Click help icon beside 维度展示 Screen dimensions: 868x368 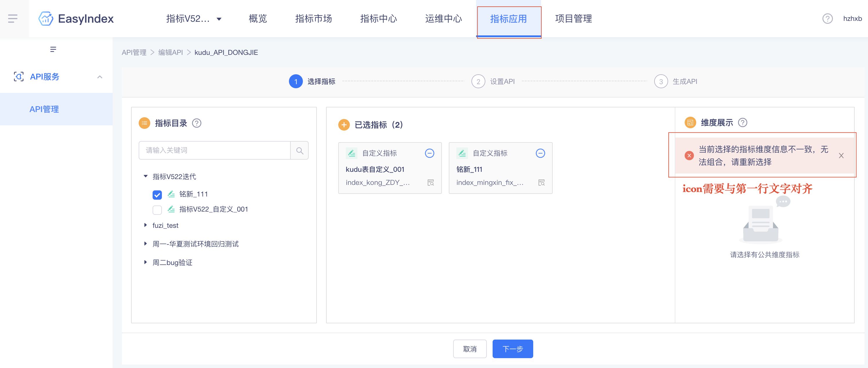click(x=742, y=123)
